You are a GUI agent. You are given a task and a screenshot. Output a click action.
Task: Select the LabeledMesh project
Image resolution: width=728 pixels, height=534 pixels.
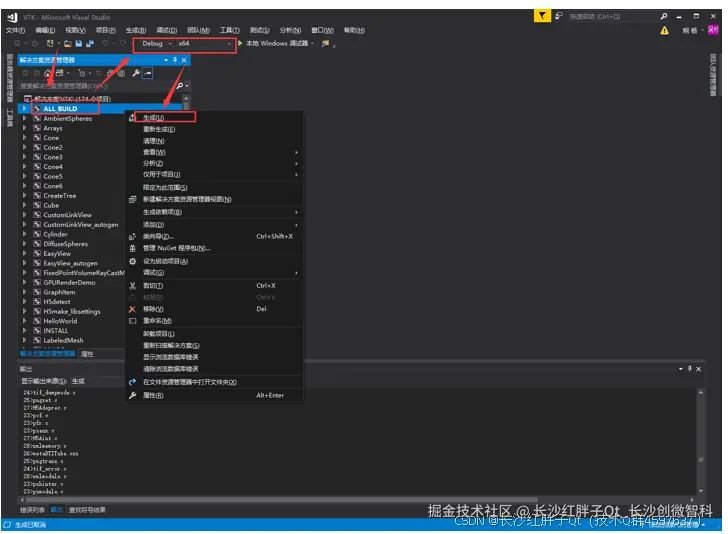click(63, 340)
